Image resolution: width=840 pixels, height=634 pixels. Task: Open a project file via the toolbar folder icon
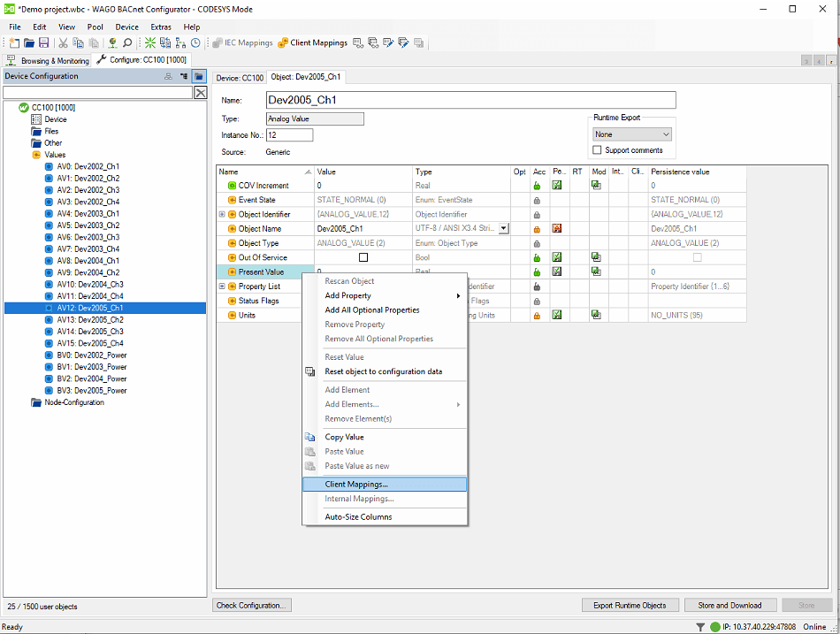29,42
